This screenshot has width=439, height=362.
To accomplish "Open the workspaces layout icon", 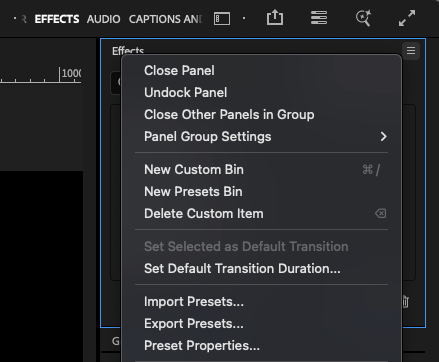I will pos(319,18).
